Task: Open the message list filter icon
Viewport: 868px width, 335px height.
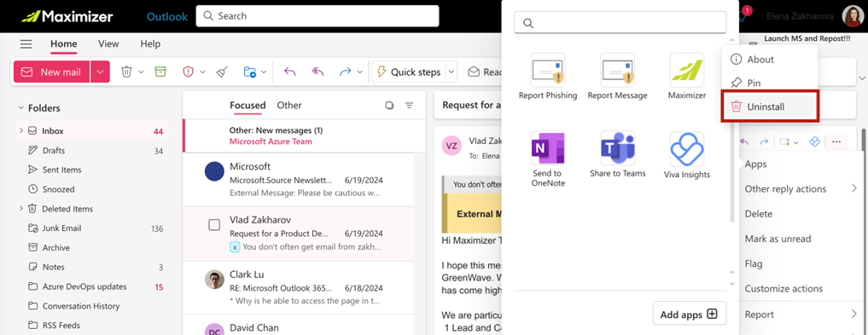Action: 409,106
